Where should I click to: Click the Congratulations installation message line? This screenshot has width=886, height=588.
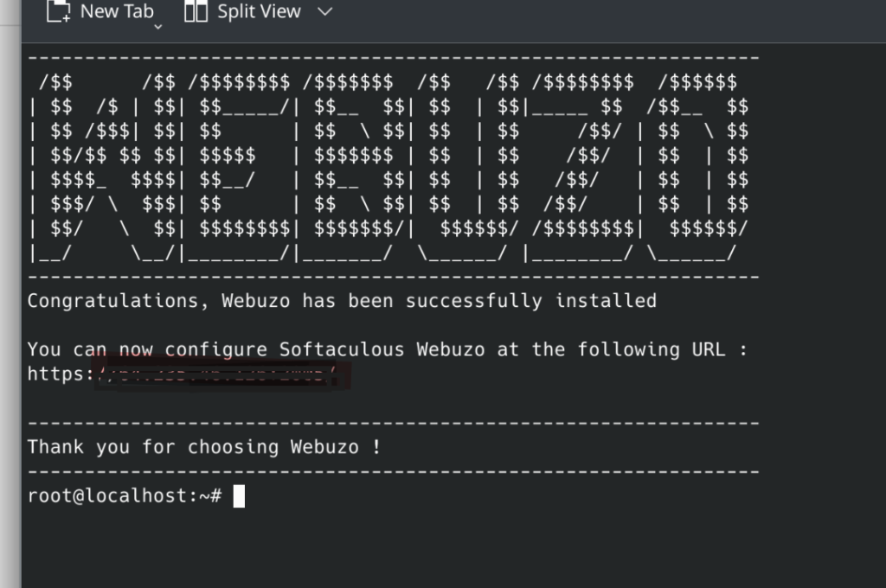coord(342,301)
